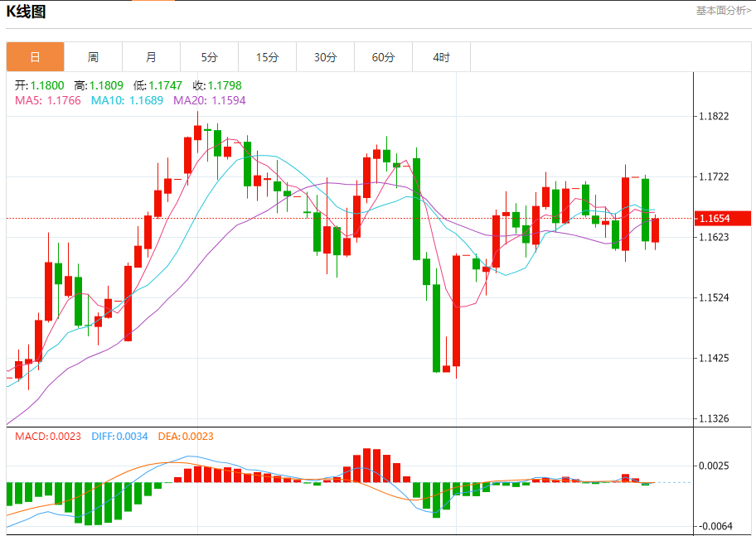Click the MA10 indicator label
The width and height of the screenshot is (756, 536).
[x=128, y=100]
